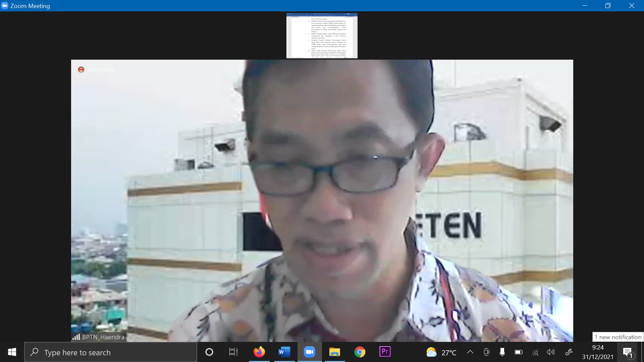This screenshot has height=362, width=644.
Task: Click the Zoom Meeting title bar icon
Action: (x=5, y=6)
